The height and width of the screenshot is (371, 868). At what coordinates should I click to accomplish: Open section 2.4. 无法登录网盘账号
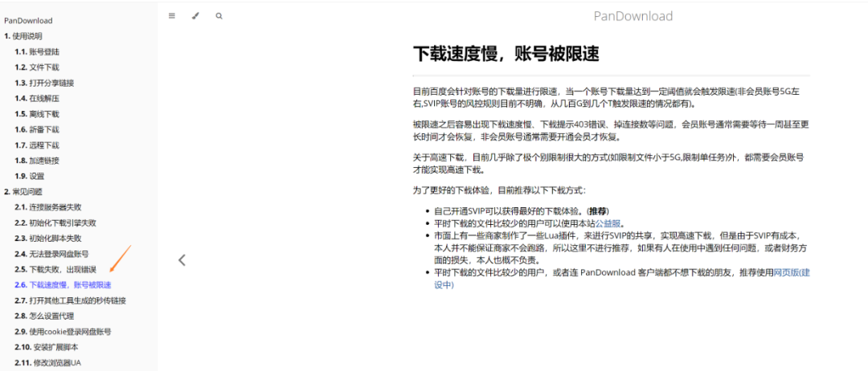pyautogui.click(x=51, y=254)
